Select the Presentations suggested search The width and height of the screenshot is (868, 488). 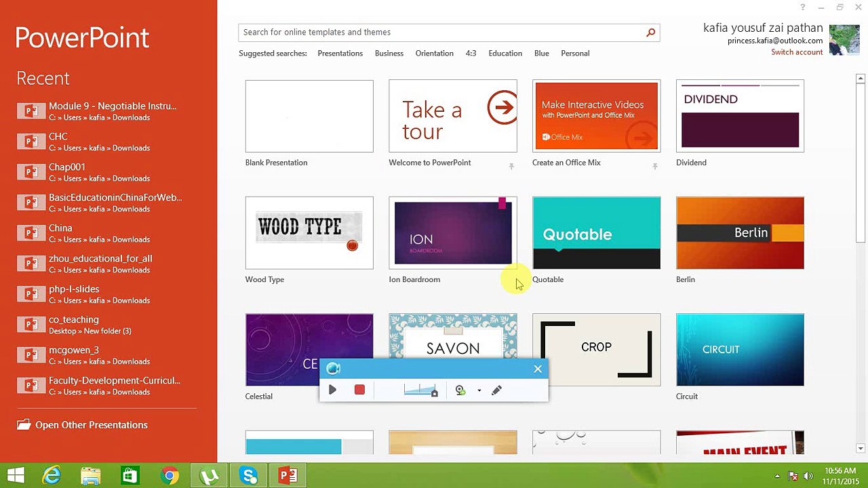[x=340, y=54]
